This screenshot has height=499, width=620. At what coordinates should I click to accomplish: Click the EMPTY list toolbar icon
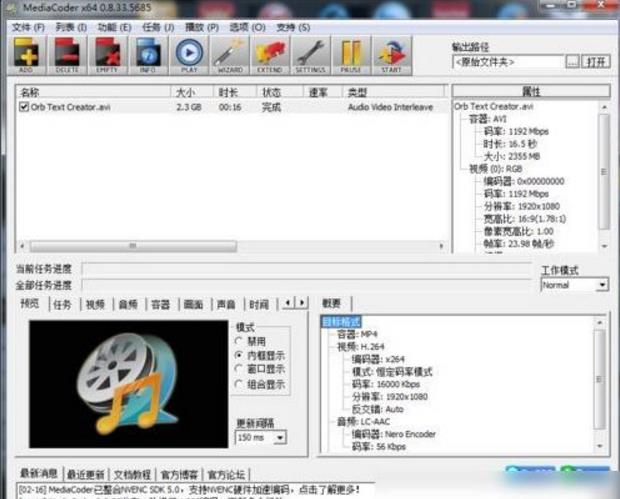pyautogui.click(x=107, y=55)
